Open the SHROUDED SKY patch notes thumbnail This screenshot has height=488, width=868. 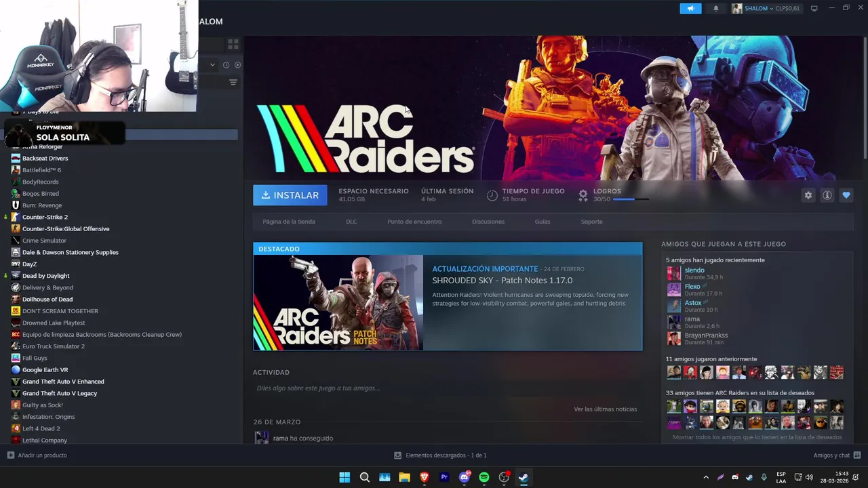pyautogui.click(x=338, y=302)
